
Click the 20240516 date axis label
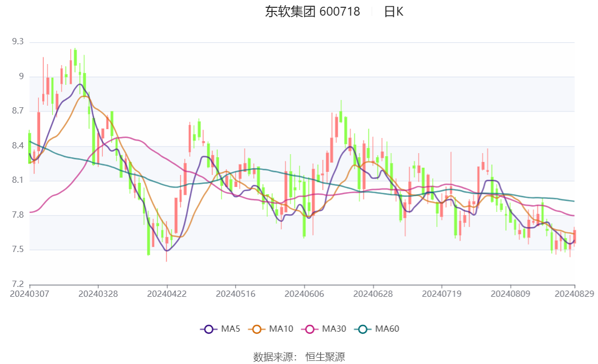pos(235,294)
